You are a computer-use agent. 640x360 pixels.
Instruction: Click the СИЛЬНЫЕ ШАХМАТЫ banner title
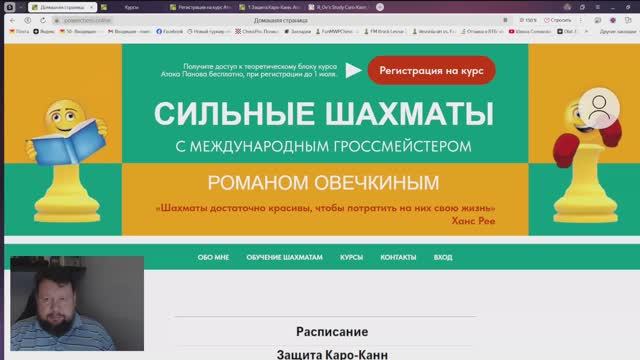pyautogui.click(x=324, y=113)
